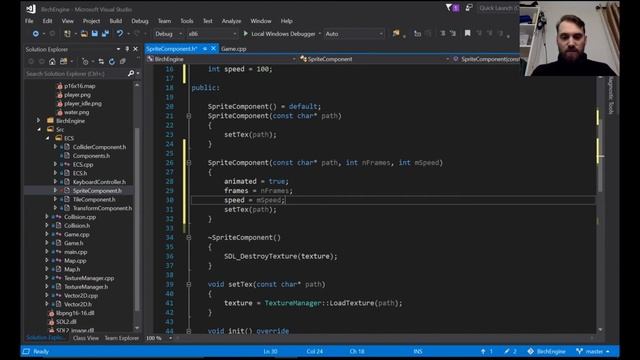Click the Solution Explorer search magnifier icon
The image size is (640, 360).
[131, 74]
